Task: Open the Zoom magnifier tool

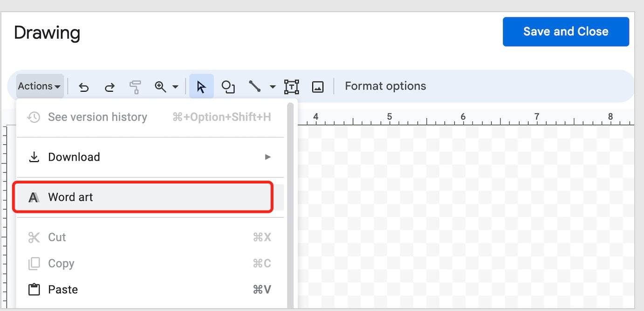Action: click(x=161, y=87)
